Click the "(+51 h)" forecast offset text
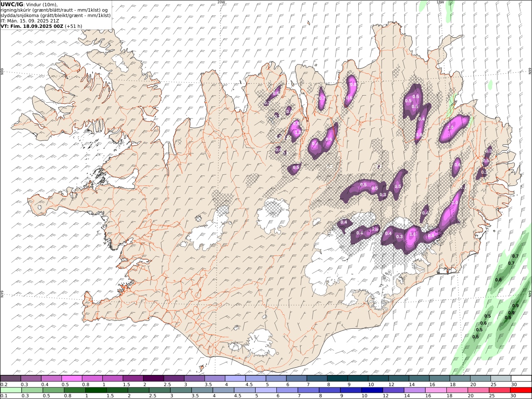The image size is (532, 399). (74, 26)
